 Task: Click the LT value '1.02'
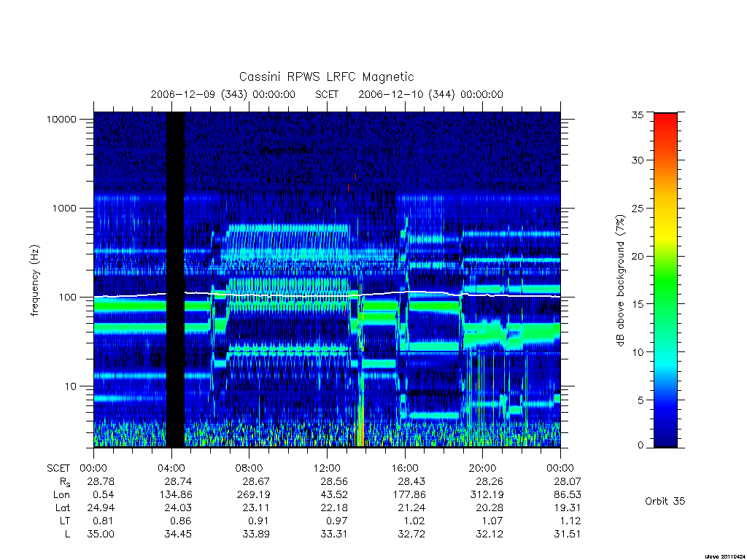pos(414,521)
